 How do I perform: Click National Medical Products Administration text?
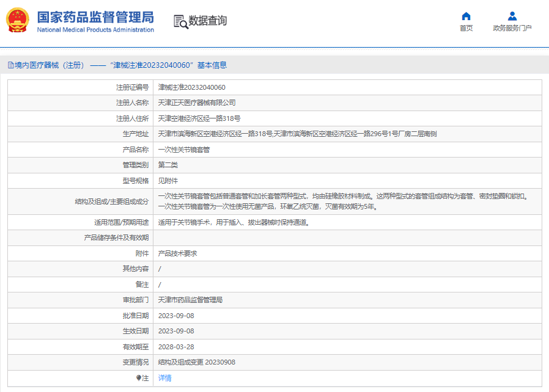95,30
